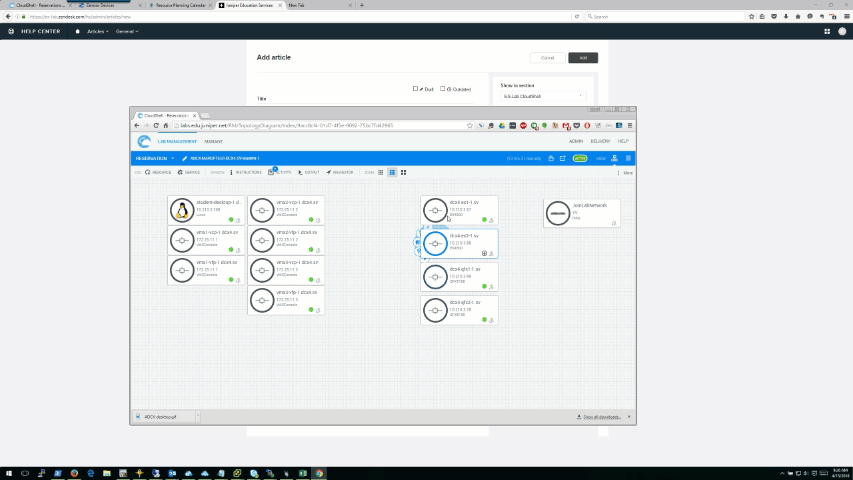
Task: Switch topology to large grid view
Action: [x=402, y=172]
